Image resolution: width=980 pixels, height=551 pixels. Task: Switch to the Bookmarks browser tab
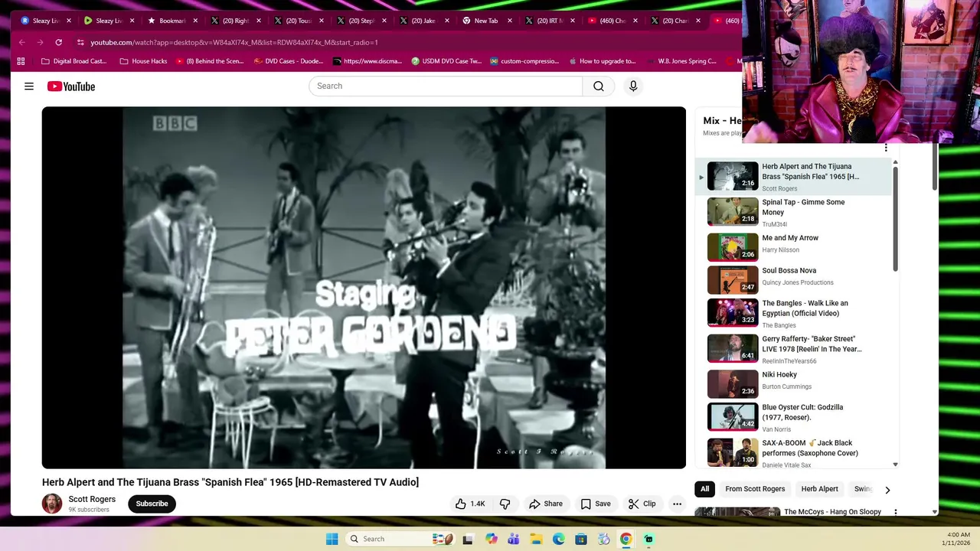[x=171, y=21]
